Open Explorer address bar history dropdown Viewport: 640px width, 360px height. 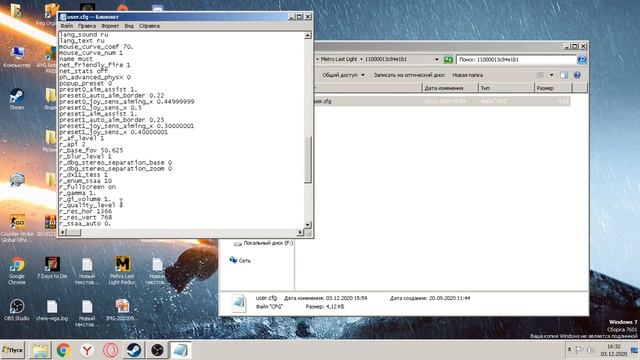click(x=437, y=60)
